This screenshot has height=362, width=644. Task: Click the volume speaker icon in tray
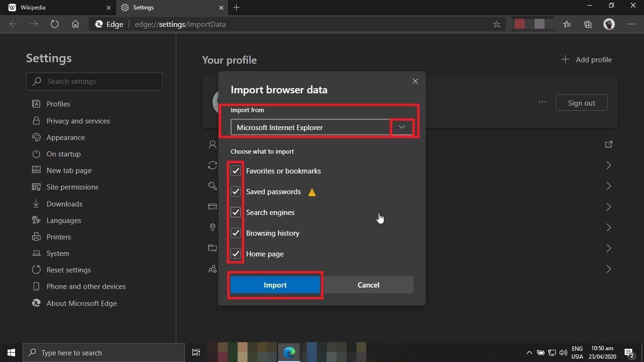[563, 353]
